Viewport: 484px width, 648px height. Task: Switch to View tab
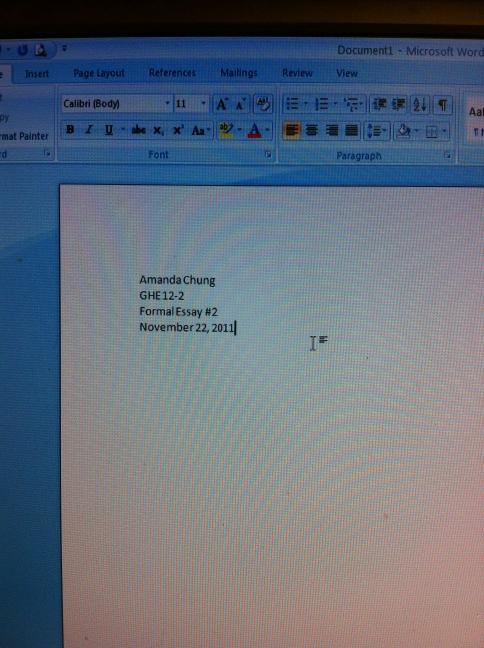(x=347, y=74)
